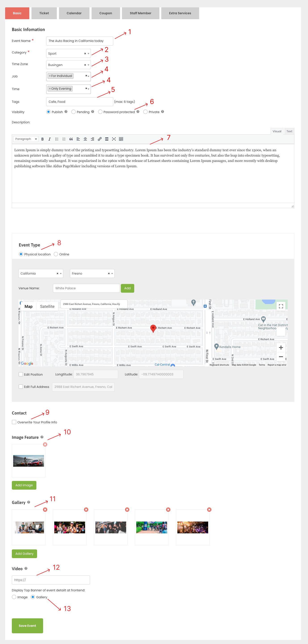Click the Add Gallery button

pos(24,553)
